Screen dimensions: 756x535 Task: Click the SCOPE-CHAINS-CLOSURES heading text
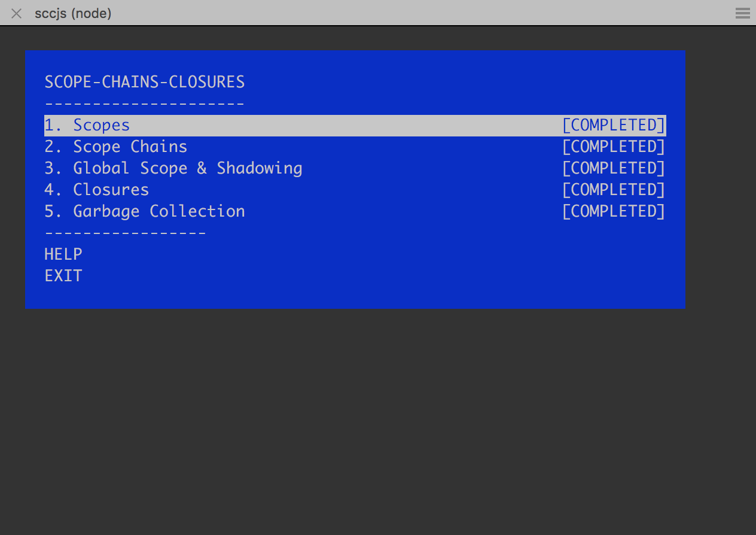pos(145,82)
